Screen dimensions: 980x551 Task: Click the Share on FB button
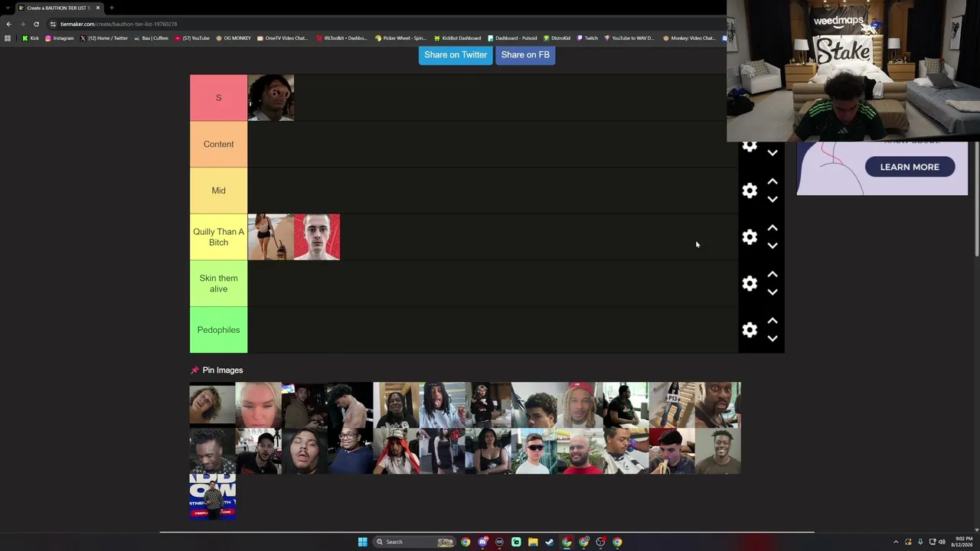[525, 55]
